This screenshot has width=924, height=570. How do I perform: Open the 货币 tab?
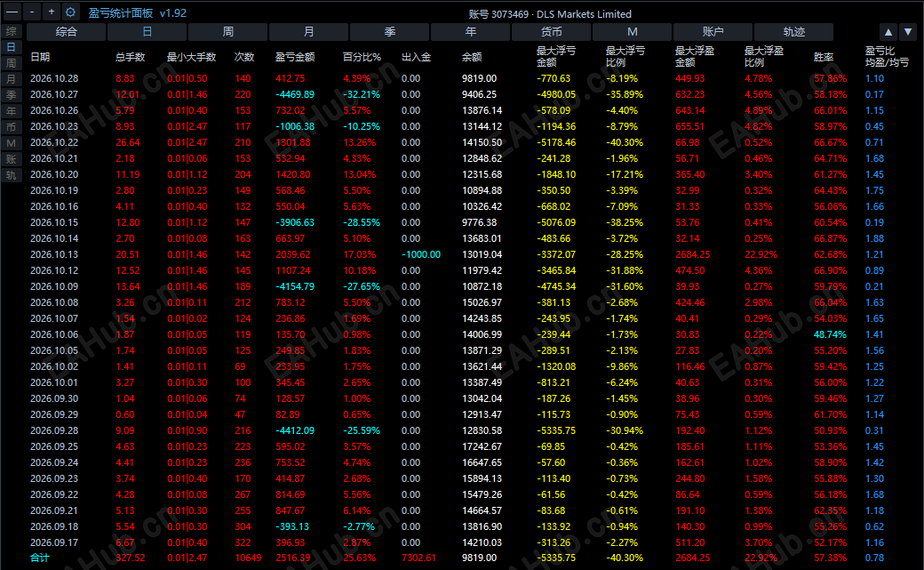click(x=551, y=32)
